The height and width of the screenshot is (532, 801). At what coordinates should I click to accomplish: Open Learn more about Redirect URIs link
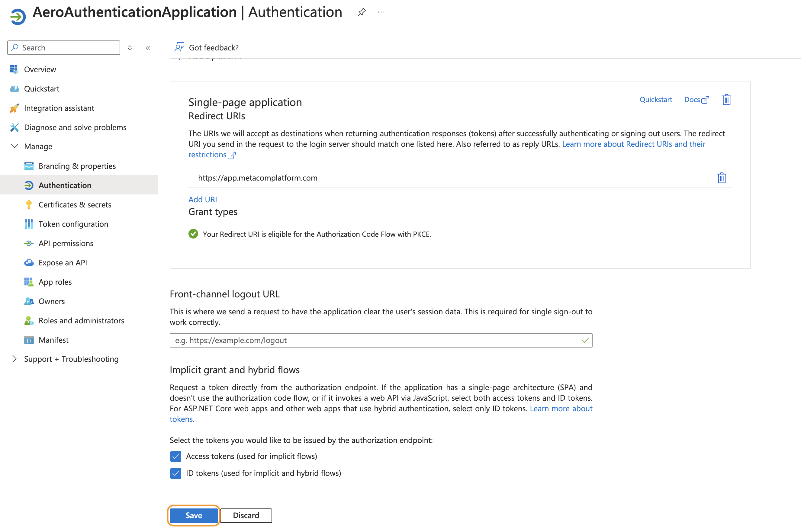coord(634,144)
